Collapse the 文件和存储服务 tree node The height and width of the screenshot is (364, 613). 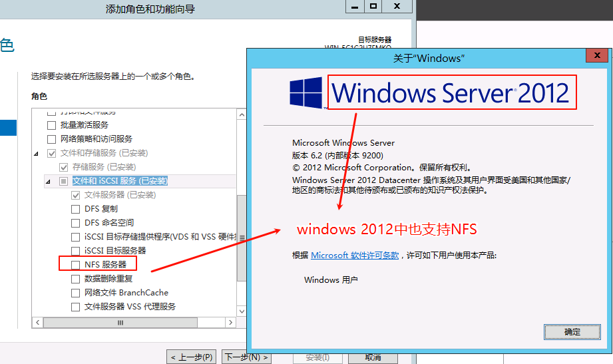pyautogui.click(x=36, y=153)
